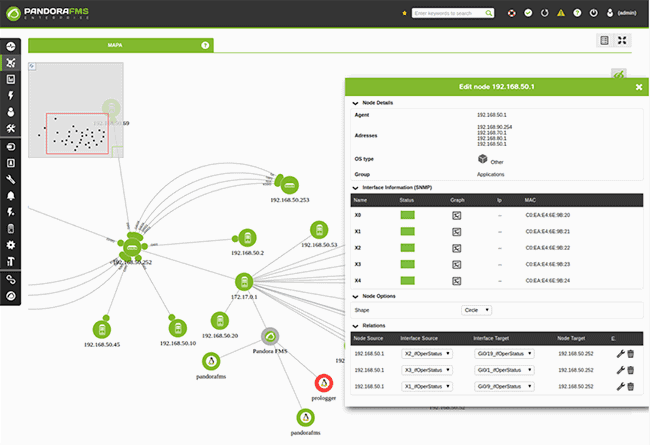Open graph icon for interface X2
Screen dimensions: 650x445
[456, 248]
